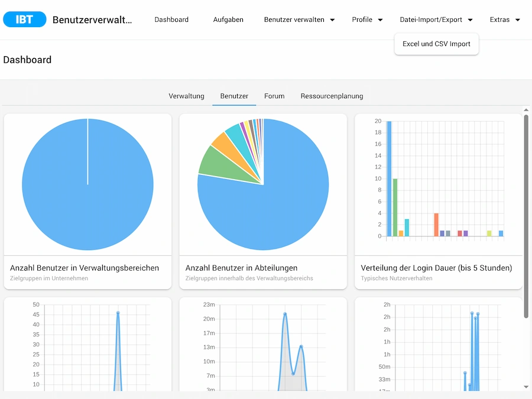
Task: Click the 13m second peak point in middle chart
Action: point(301,346)
